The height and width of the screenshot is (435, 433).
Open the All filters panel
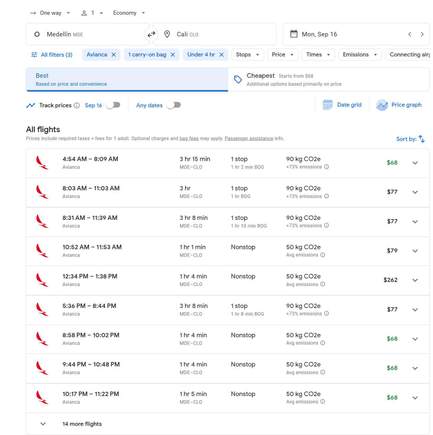52,55
